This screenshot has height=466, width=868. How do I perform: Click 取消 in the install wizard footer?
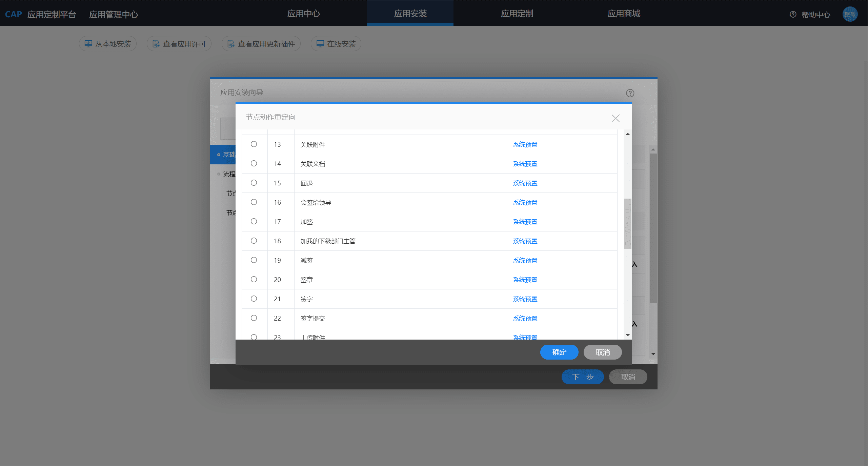pos(628,377)
